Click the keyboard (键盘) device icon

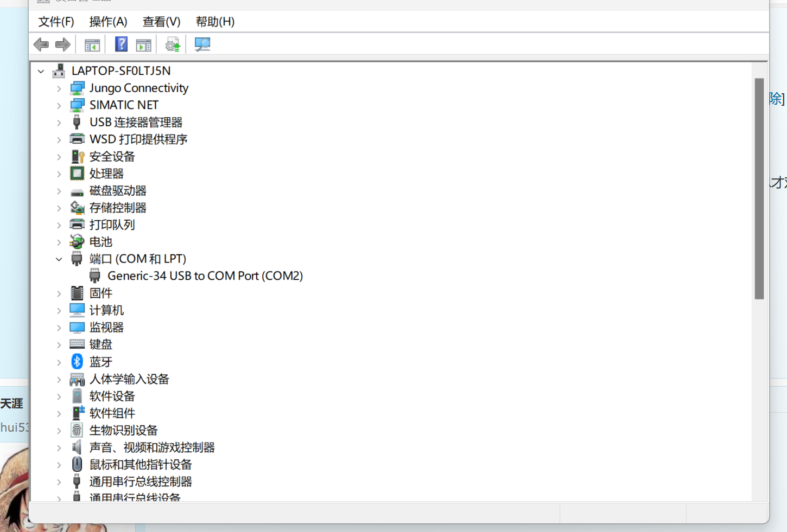[77, 344]
